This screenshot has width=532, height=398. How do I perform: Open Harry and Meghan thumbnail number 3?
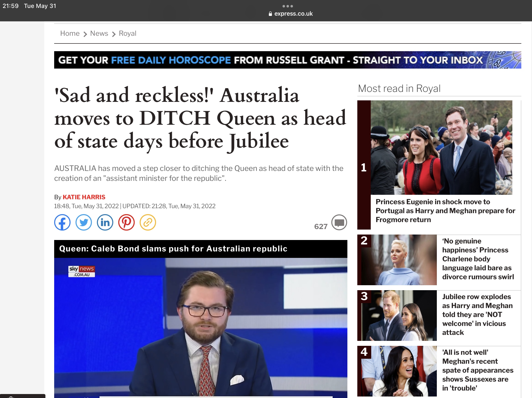397,316
